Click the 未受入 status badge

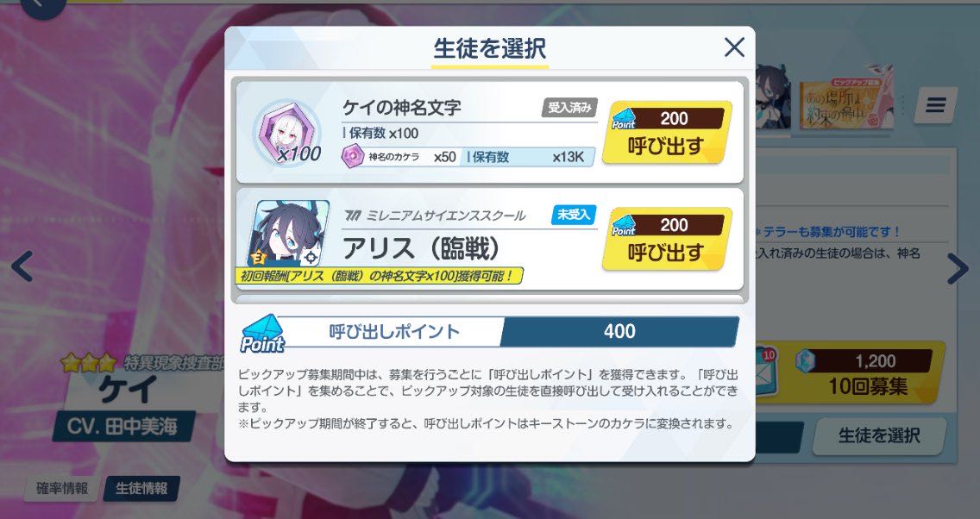(573, 214)
